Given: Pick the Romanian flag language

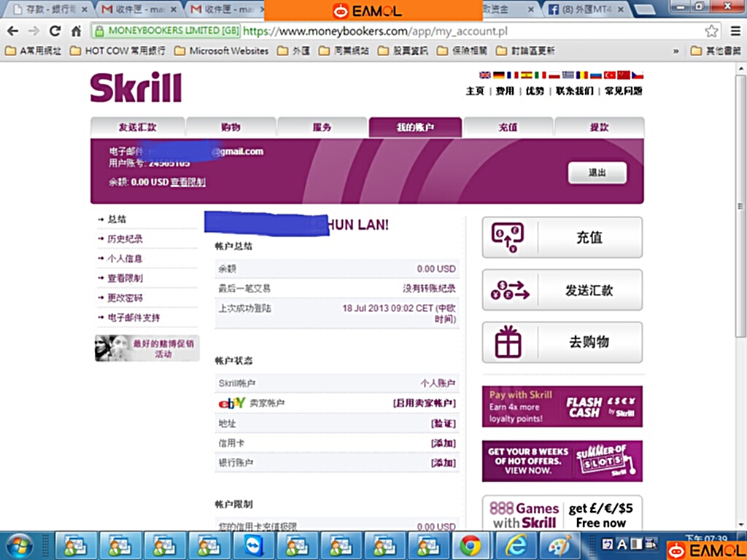Looking at the screenshot, I should [581, 75].
